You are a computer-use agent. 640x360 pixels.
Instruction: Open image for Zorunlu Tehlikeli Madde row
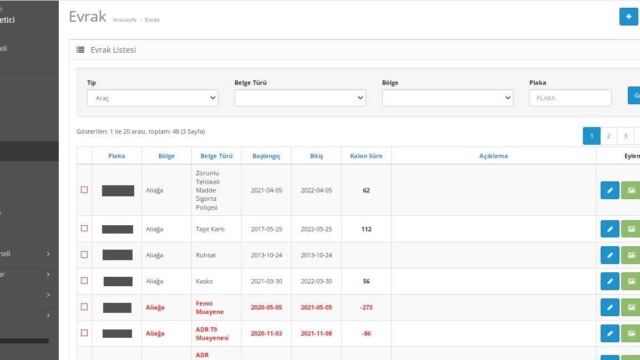[x=631, y=190]
